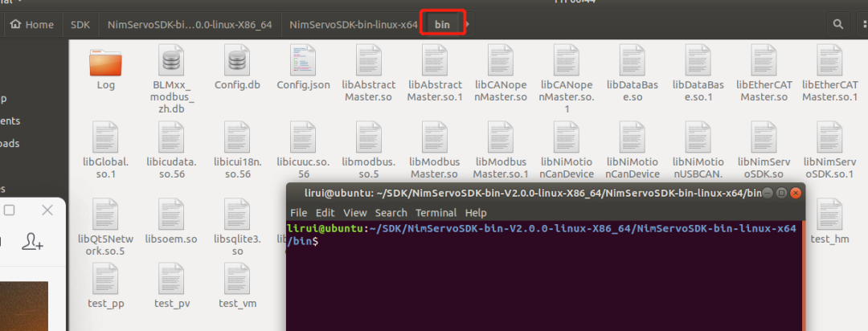The width and height of the screenshot is (868, 331).
Task: Click the terminal window title bar text
Action: click(533, 193)
